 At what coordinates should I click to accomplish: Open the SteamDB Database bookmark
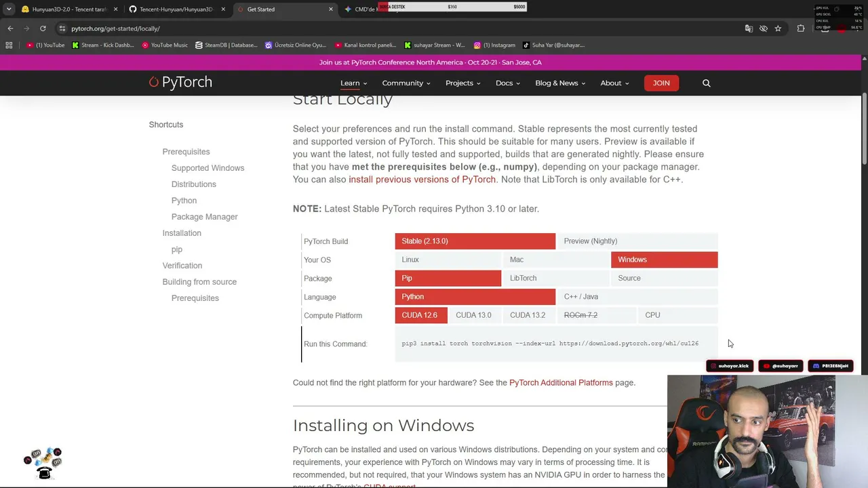[226, 45]
